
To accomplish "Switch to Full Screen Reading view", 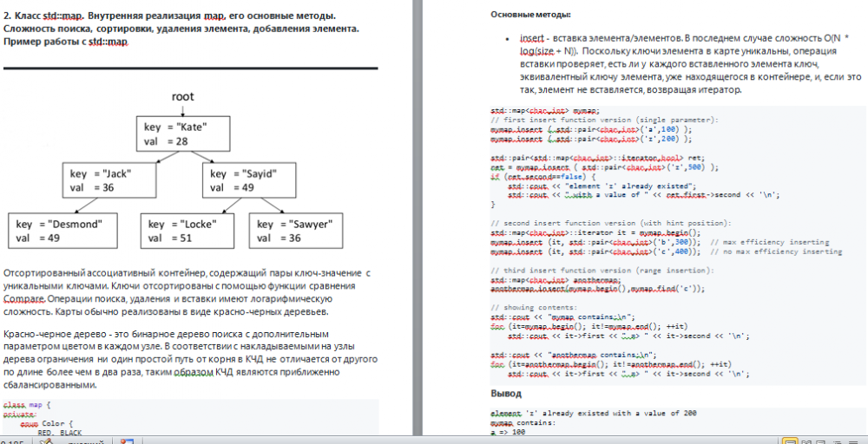I will 806,441.
